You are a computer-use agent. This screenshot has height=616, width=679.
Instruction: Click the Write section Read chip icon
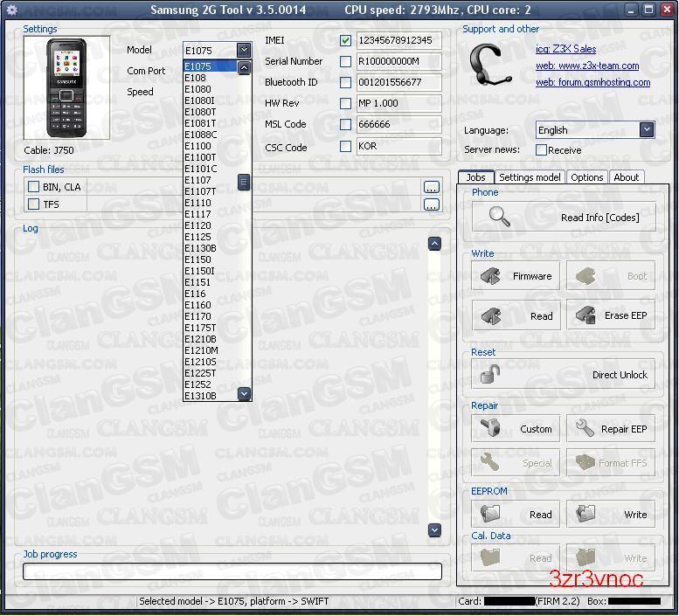[490, 315]
